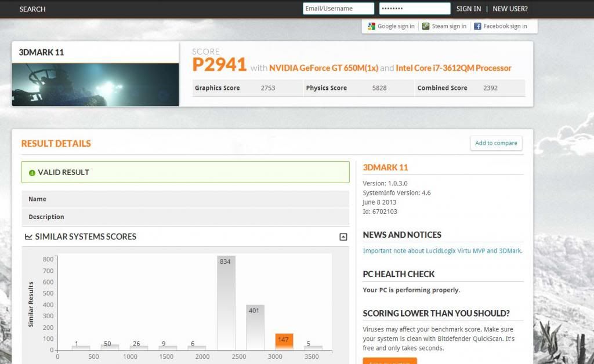
Task: Click Facebook sign in text link
Action: (x=505, y=26)
